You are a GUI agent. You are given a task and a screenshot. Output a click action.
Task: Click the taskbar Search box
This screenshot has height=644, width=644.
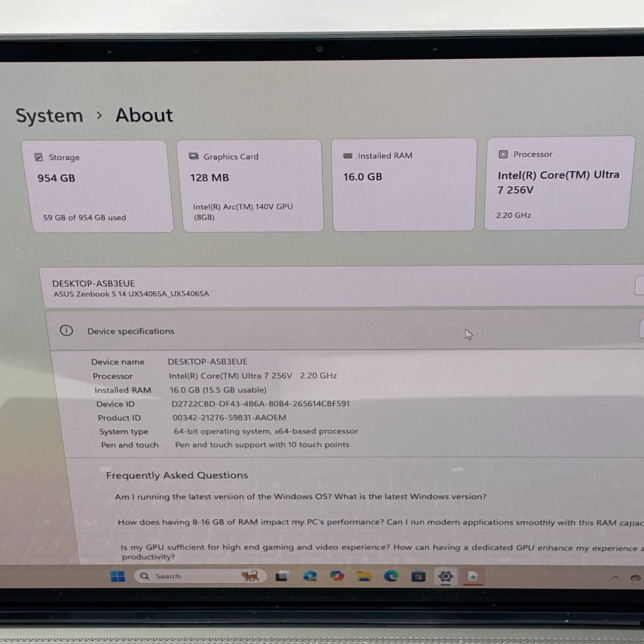tap(200, 576)
